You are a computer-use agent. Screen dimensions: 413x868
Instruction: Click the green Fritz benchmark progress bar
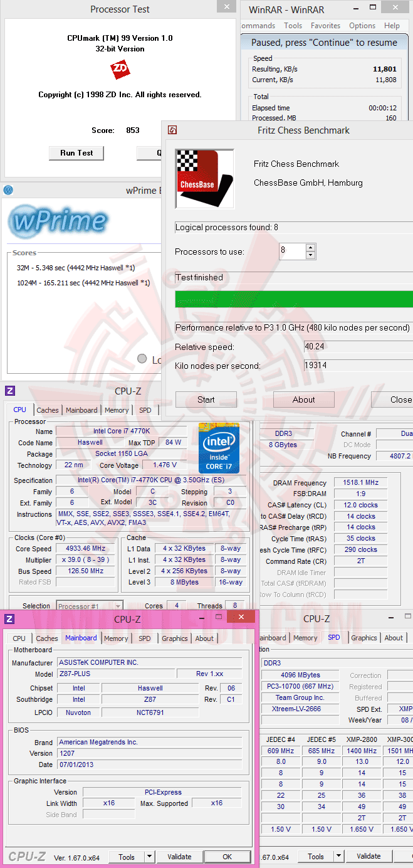tap(294, 299)
